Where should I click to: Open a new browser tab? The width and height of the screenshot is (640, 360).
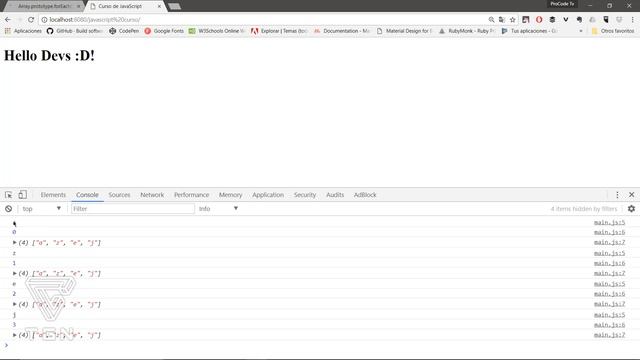pyautogui.click(x=174, y=6)
